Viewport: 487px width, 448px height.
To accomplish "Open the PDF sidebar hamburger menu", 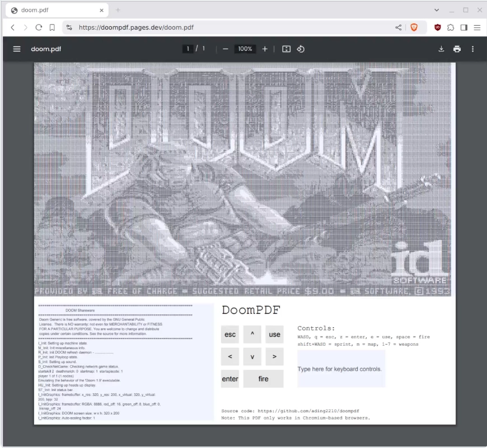I will [x=17, y=49].
